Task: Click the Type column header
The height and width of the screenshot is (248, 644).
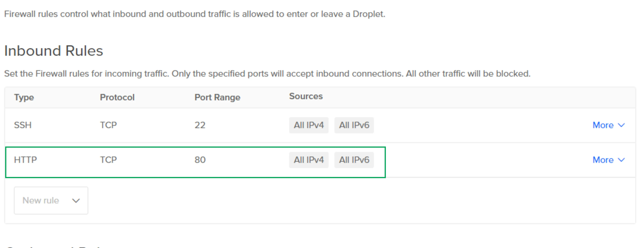Action: pos(24,97)
